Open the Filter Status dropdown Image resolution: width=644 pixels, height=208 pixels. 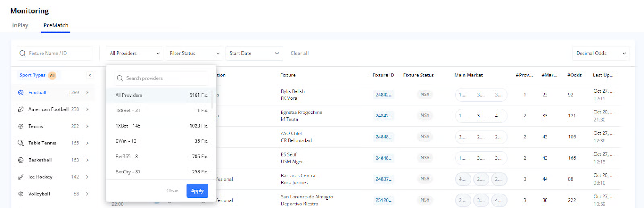194,53
